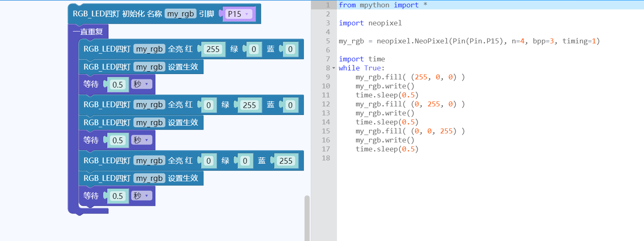Screen dimensions: 644x241
Task: Select the blue value 255 in third fill block
Action: [285, 161]
